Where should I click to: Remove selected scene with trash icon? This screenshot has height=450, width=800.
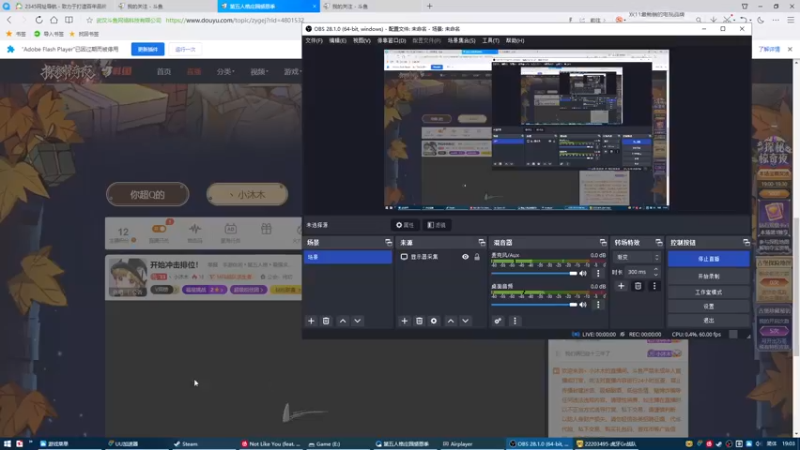pyautogui.click(x=326, y=321)
